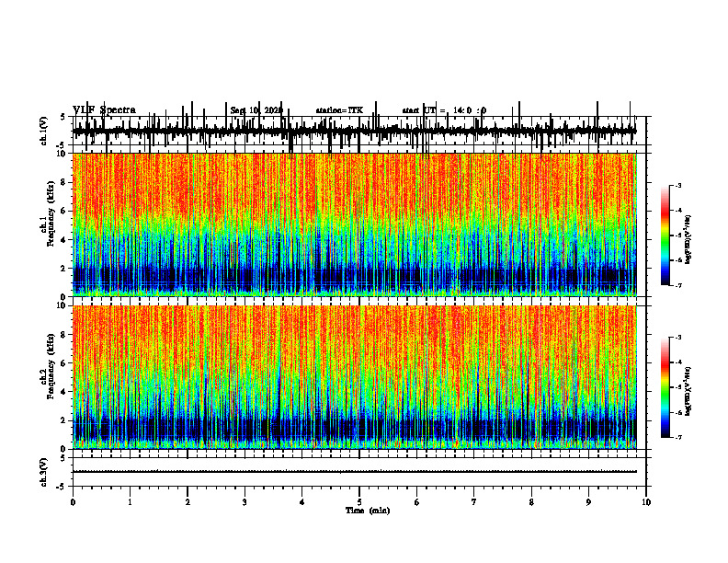The image size is (728, 563).
Task: Click the ch.2 color bar log(PSD) label
Action: (x=689, y=391)
